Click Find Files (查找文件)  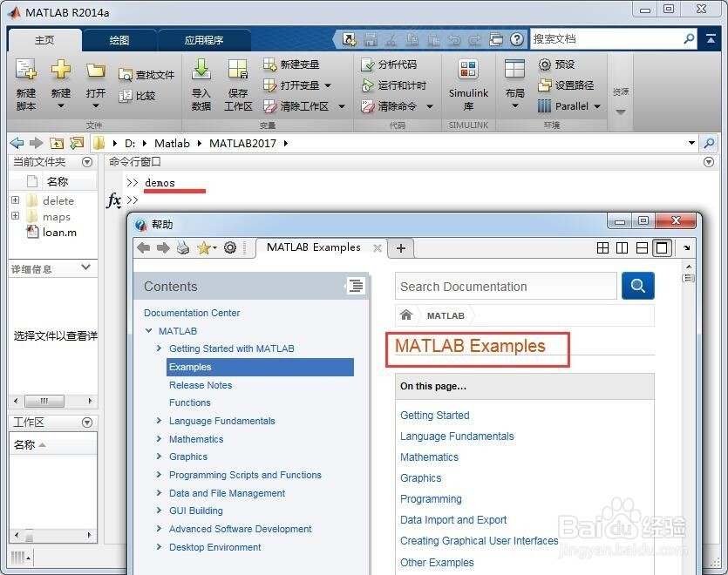[x=146, y=75]
